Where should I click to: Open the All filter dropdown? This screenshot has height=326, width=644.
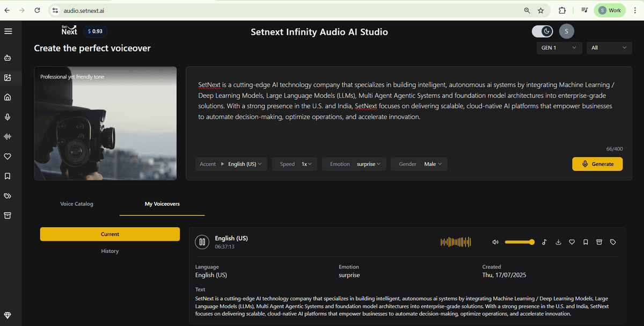point(609,48)
